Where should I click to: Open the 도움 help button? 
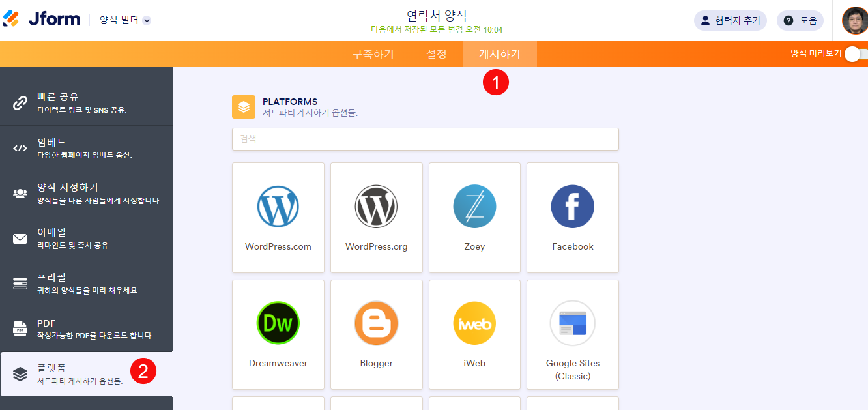pyautogui.click(x=800, y=20)
